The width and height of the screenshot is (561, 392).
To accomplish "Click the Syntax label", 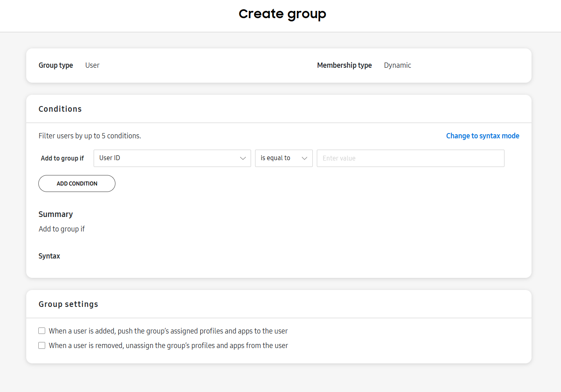I will click(49, 256).
